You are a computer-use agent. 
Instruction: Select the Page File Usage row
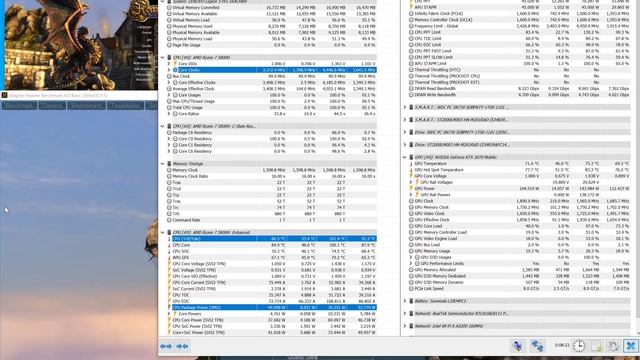(x=271, y=45)
